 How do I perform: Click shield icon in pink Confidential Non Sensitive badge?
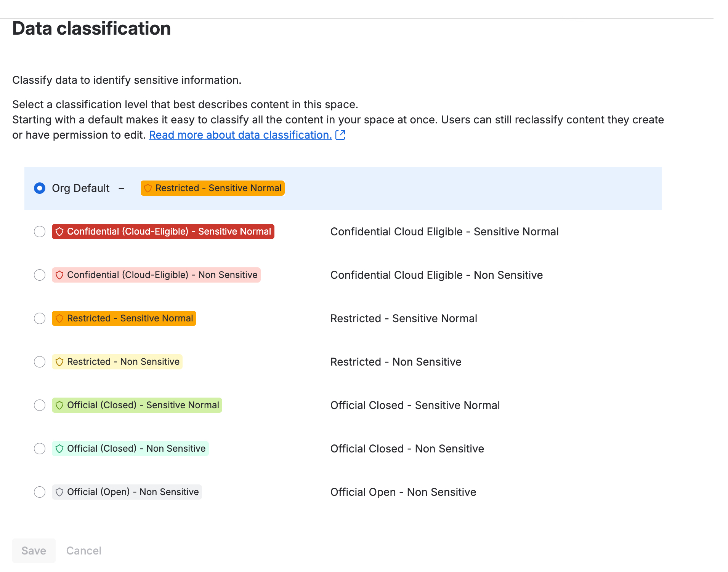59,275
